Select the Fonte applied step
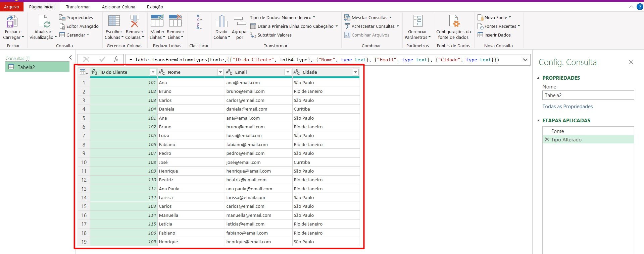 [588, 131]
